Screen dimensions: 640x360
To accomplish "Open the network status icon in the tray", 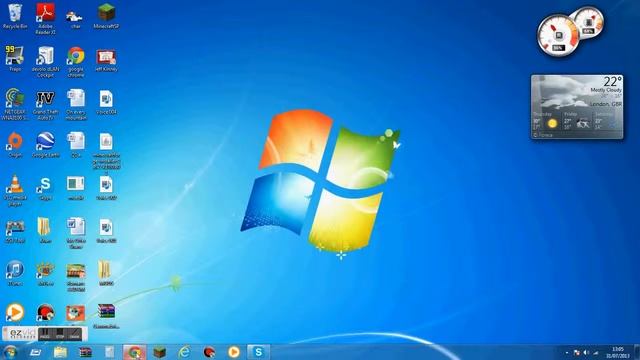I will coord(596,353).
